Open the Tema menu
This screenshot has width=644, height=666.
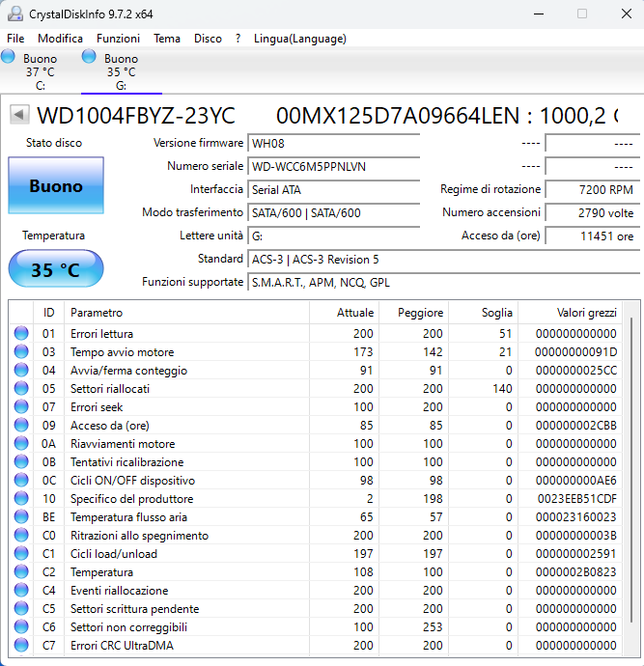tap(167, 39)
